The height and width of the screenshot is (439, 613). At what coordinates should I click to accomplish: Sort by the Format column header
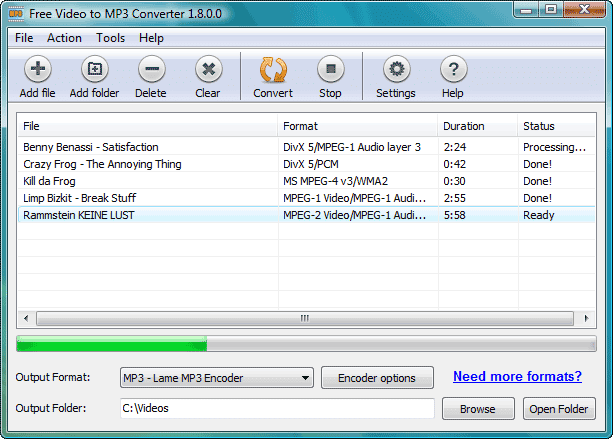[x=358, y=126]
